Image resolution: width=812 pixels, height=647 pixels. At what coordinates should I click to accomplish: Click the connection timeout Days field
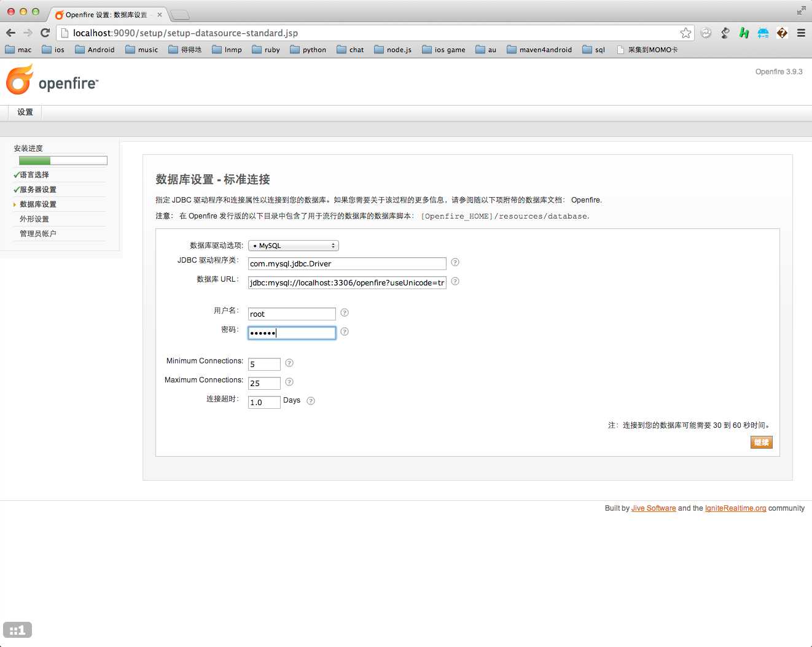(264, 403)
